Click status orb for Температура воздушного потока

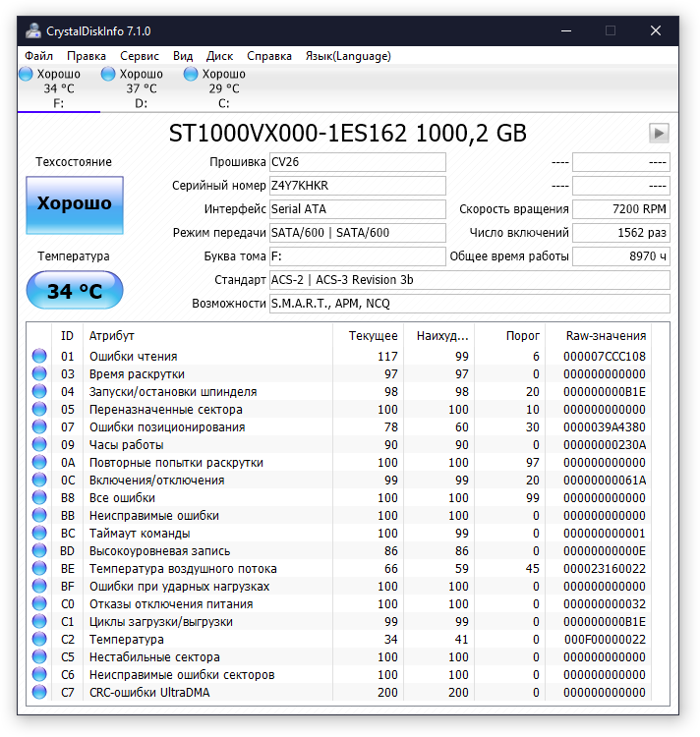click(x=39, y=568)
